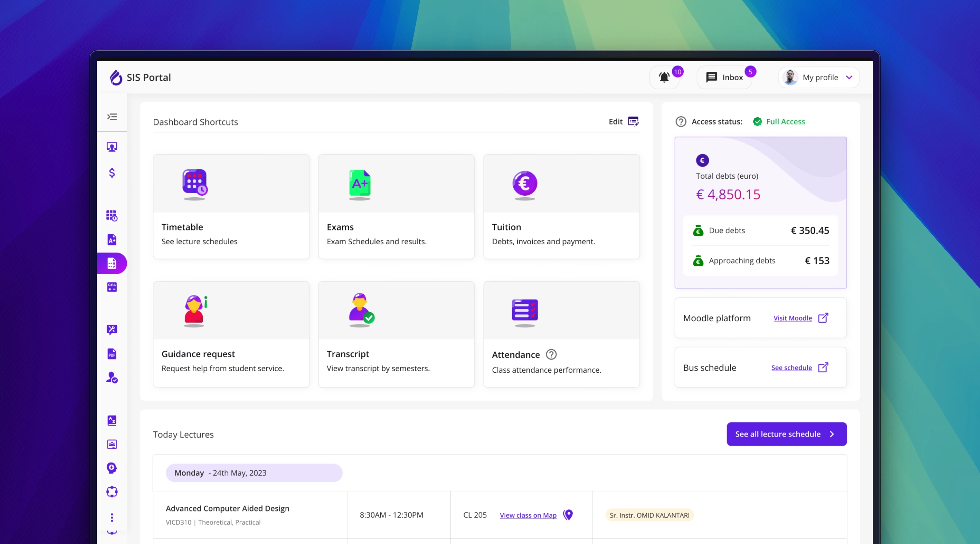Select the GPA calculator sidebar icon
This screenshot has width=980, height=544.
click(x=112, y=287)
